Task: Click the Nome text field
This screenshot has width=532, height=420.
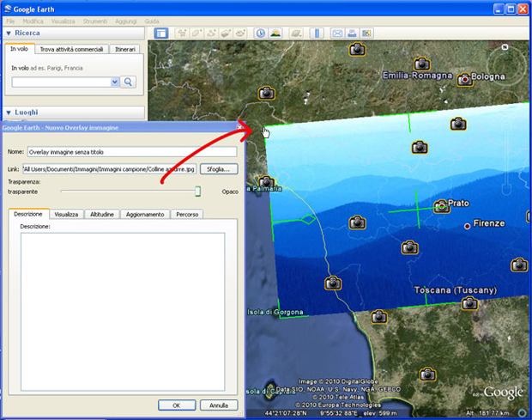Action: point(132,152)
